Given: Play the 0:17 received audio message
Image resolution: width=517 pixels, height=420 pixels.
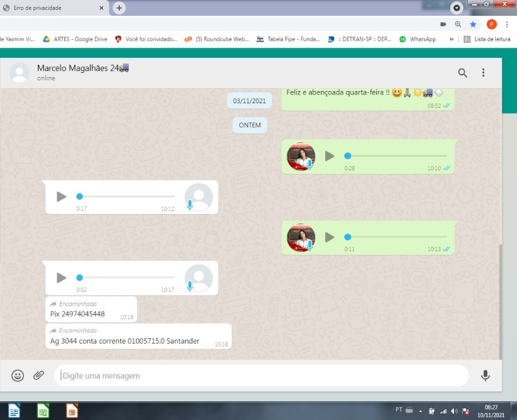Looking at the screenshot, I should pyautogui.click(x=61, y=197).
